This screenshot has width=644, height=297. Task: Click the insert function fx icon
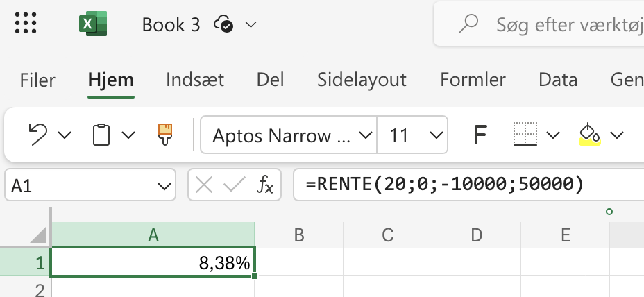265,185
